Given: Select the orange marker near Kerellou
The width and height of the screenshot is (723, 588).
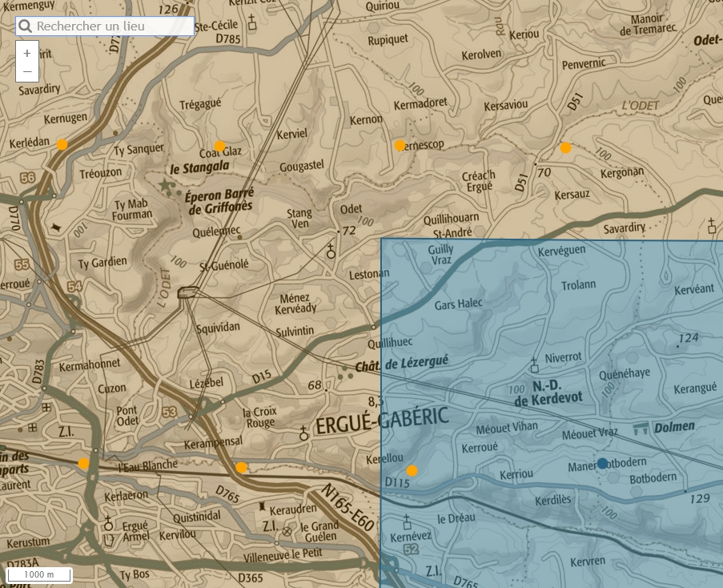Looking at the screenshot, I should point(412,470).
